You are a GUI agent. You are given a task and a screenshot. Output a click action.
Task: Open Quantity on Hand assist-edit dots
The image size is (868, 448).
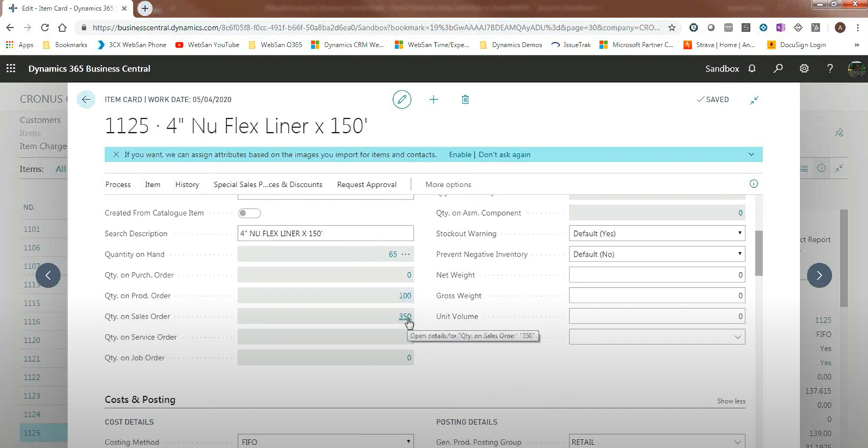point(405,254)
